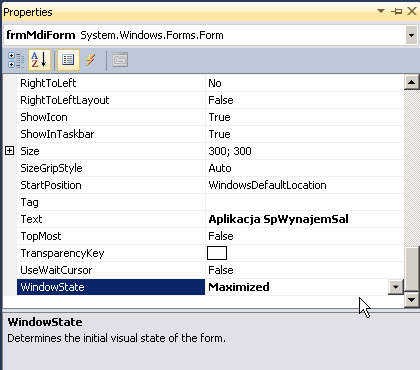Select the TransparencyKey color swatch
Screen dimensions: 420x370
pyautogui.click(x=217, y=253)
